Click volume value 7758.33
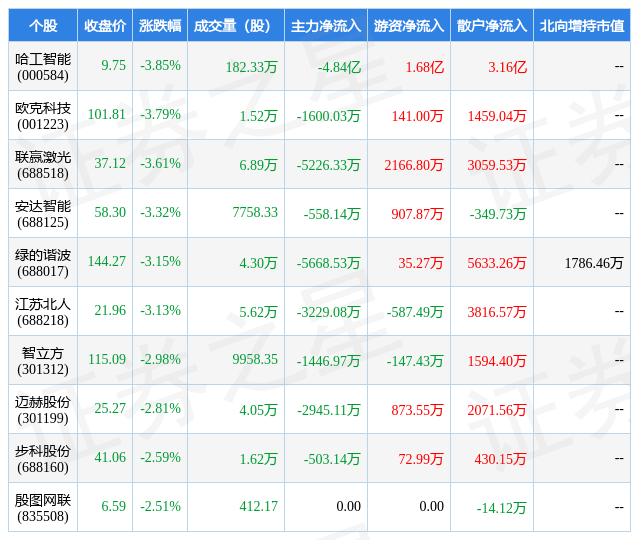Image resolution: width=631 pixels, height=540 pixels. pyautogui.click(x=255, y=212)
